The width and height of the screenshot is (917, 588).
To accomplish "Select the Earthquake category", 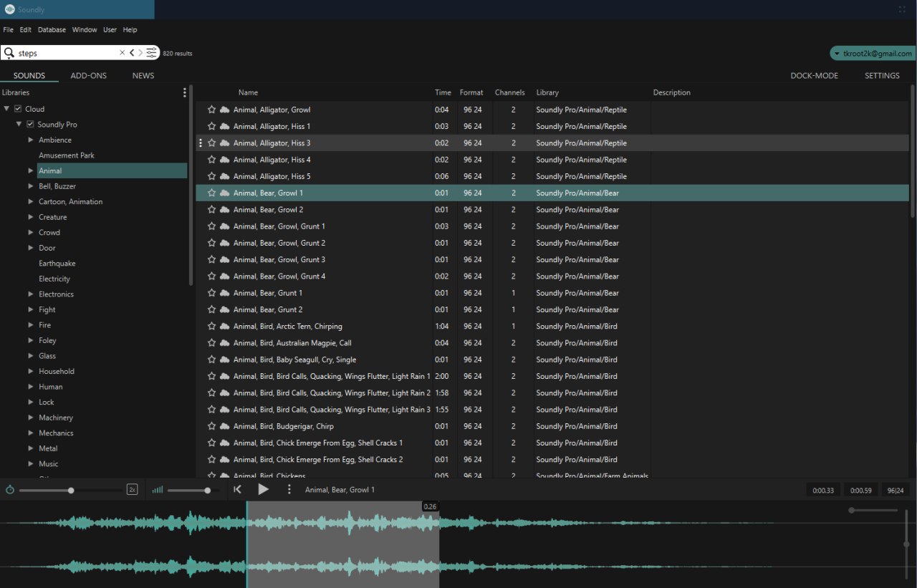I will 57,264.
